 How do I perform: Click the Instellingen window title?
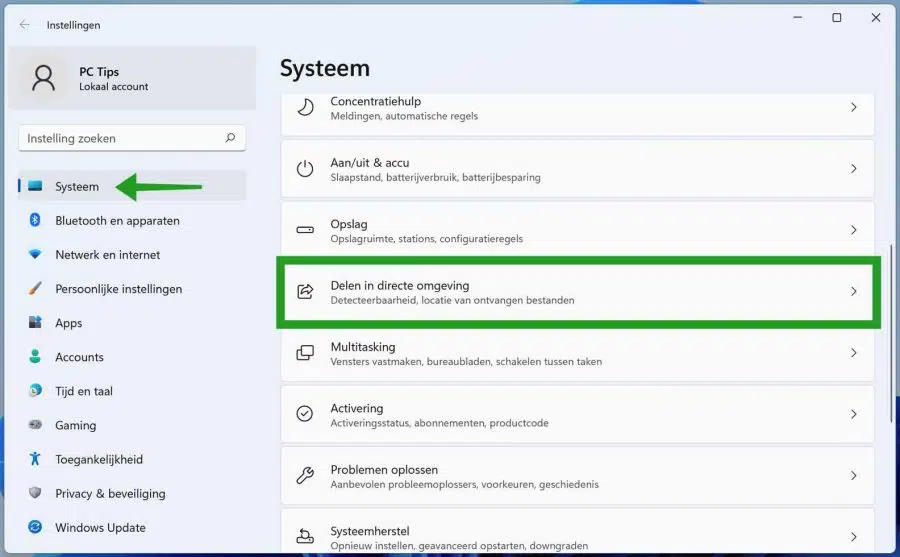(73, 25)
